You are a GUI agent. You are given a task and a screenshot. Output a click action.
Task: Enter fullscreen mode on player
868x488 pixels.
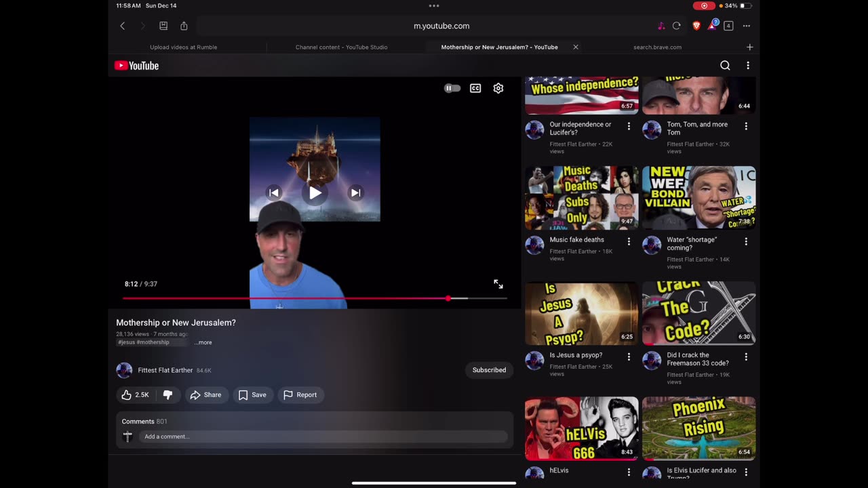[498, 284]
